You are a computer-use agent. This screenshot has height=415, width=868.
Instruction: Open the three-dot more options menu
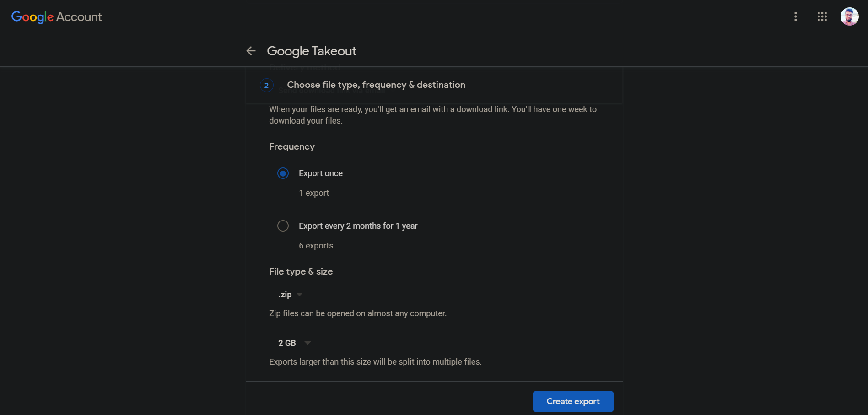click(796, 17)
